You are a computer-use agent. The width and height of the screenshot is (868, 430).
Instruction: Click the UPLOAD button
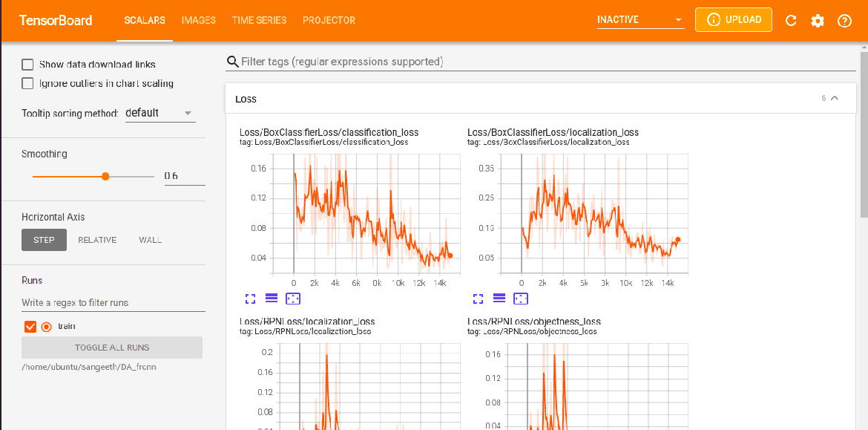click(733, 19)
